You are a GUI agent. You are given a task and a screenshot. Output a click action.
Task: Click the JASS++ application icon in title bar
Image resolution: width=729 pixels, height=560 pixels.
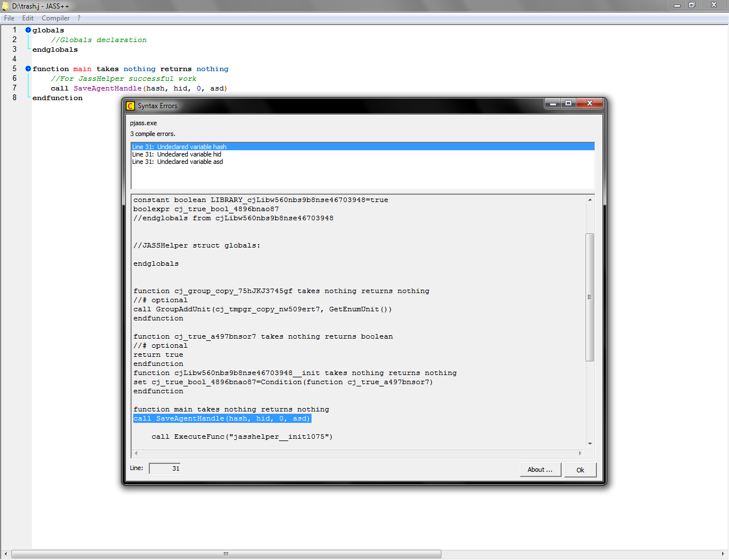[x=6, y=6]
